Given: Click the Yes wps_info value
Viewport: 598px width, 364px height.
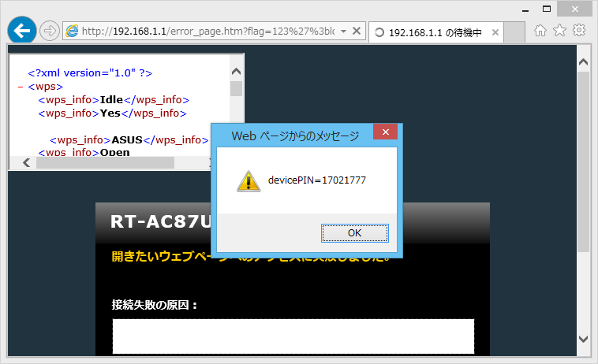Looking at the screenshot, I should [110, 113].
